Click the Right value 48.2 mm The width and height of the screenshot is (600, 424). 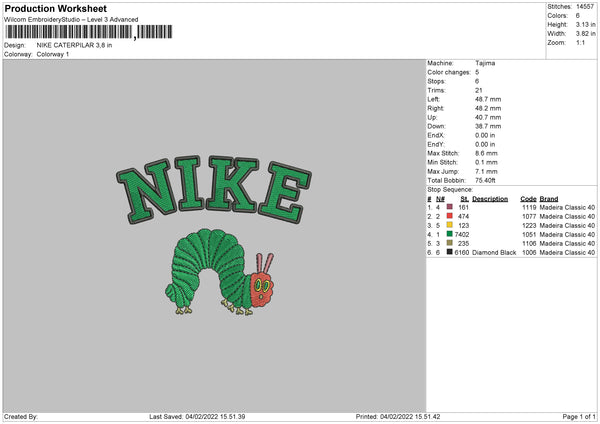(488, 108)
